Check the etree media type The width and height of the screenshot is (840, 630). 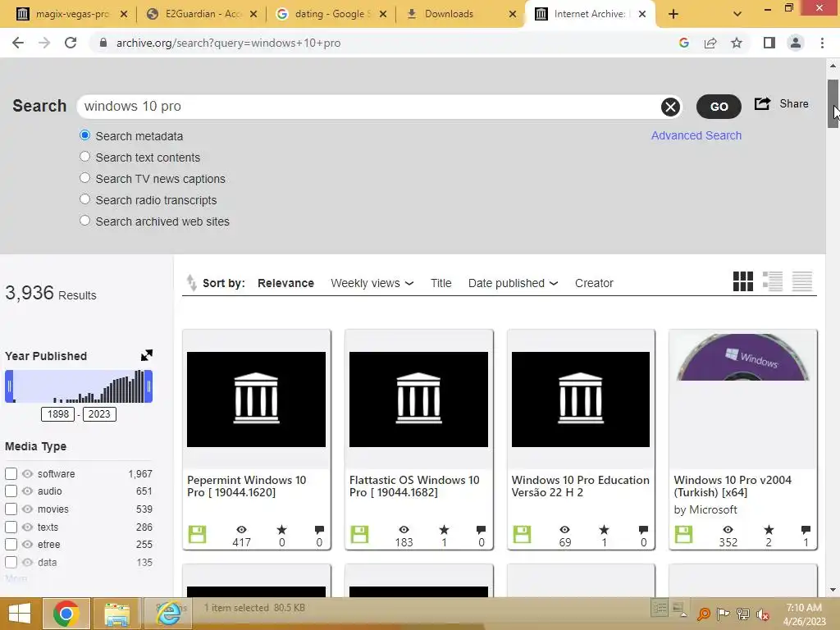(11, 545)
